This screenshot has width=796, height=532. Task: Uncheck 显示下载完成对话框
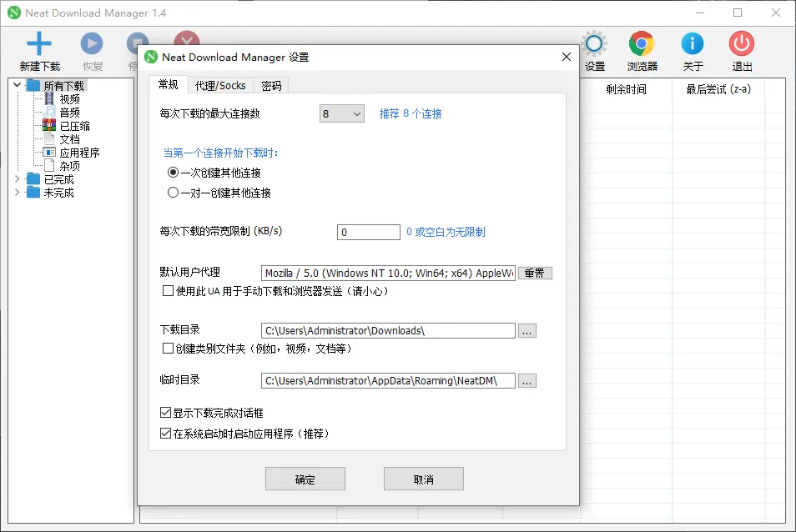[165, 412]
